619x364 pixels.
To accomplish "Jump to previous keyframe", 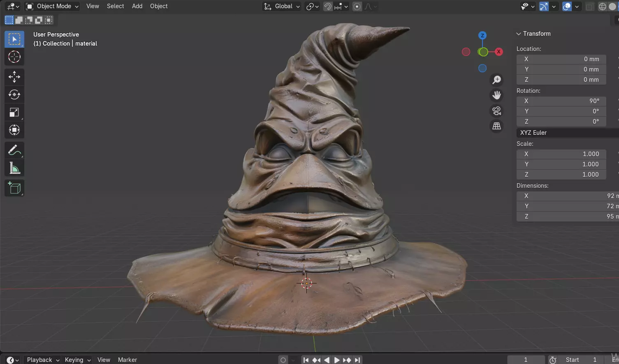I will 316,360.
